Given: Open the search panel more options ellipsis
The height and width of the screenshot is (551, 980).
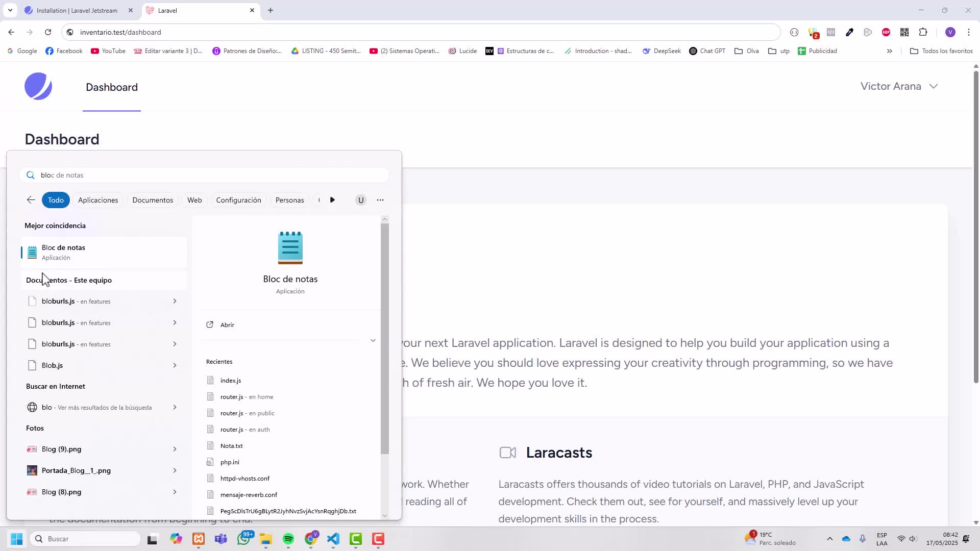Looking at the screenshot, I should click(x=380, y=200).
